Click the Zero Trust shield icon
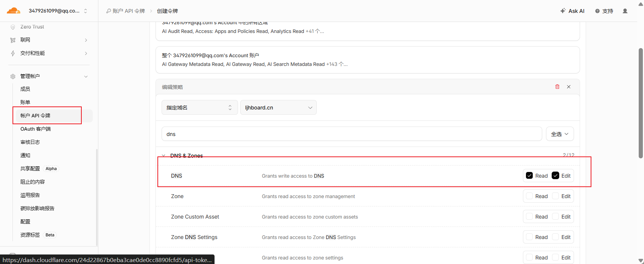 click(13, 27)
